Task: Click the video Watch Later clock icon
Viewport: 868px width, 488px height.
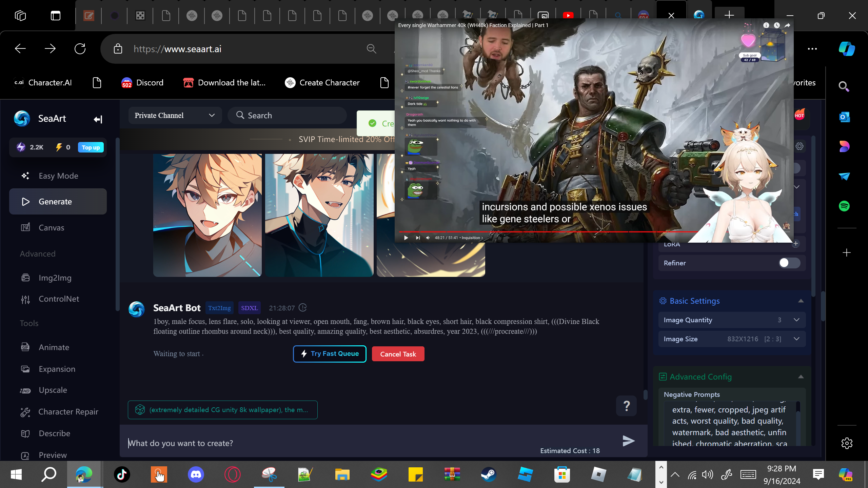Action: (777, 25)
